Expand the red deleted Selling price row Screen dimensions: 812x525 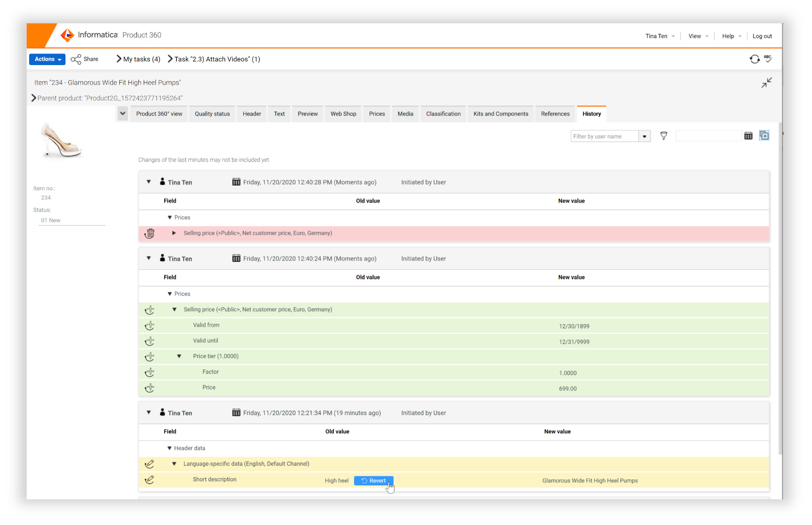point(174,233)
